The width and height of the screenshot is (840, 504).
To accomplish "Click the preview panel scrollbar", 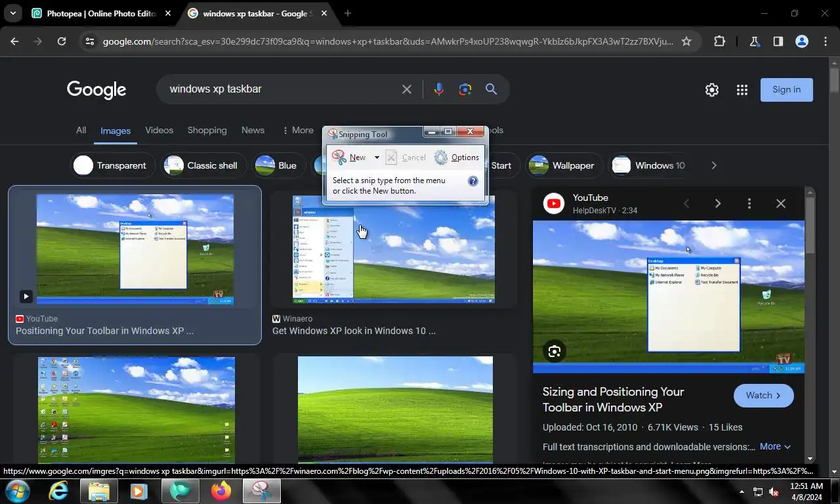I will (x=810, y=226).
